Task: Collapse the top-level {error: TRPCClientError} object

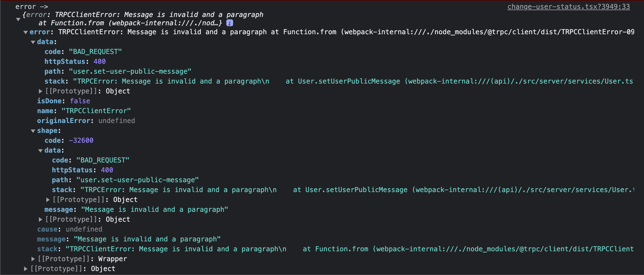Action: [18, 19]
